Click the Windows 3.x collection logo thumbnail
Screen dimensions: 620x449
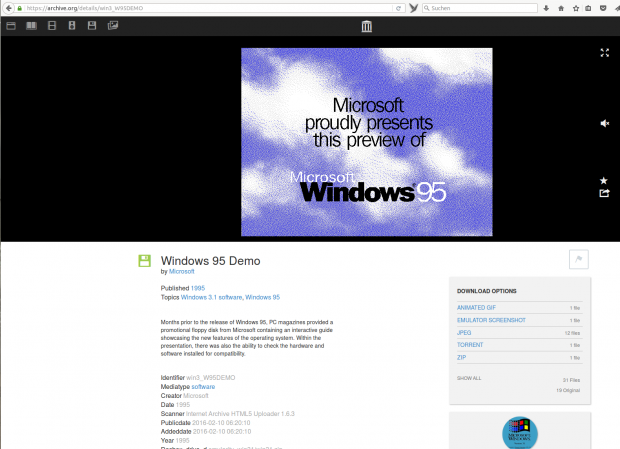520,432
